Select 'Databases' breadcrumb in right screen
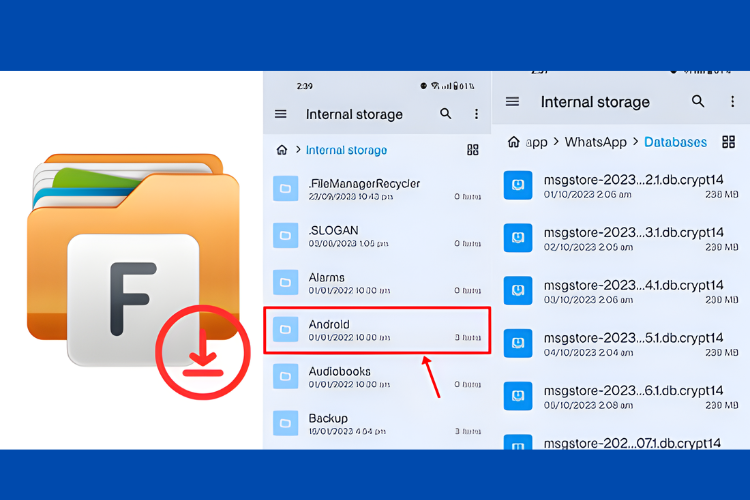The width and height of the screenshot is (750, 500). [x=675, y=142]
